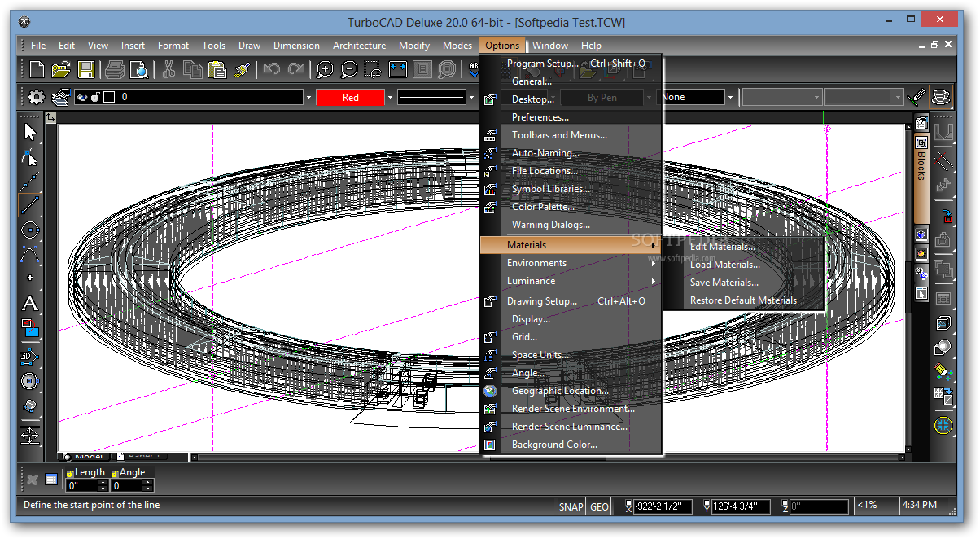Image resolution: width=980 pixels, height=539 pixels.
Task: Click the Cut scissors icon
Action: pos(168,70)
